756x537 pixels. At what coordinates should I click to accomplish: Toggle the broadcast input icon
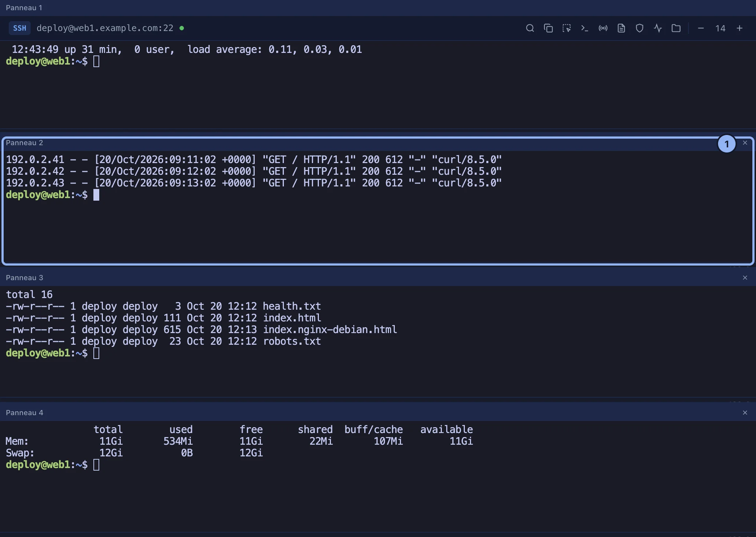pos(603,28)
